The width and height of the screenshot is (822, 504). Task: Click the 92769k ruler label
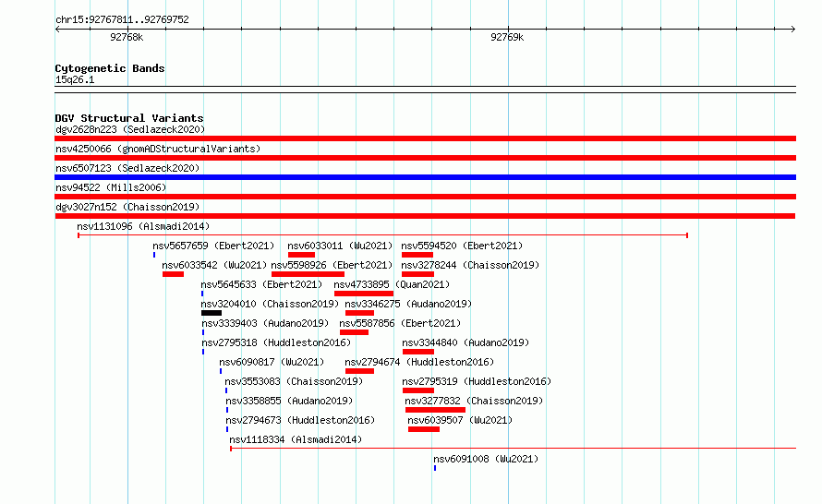[507, 37]
